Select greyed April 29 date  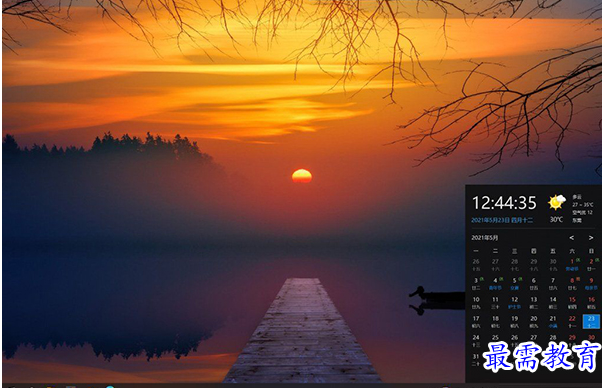533,264
